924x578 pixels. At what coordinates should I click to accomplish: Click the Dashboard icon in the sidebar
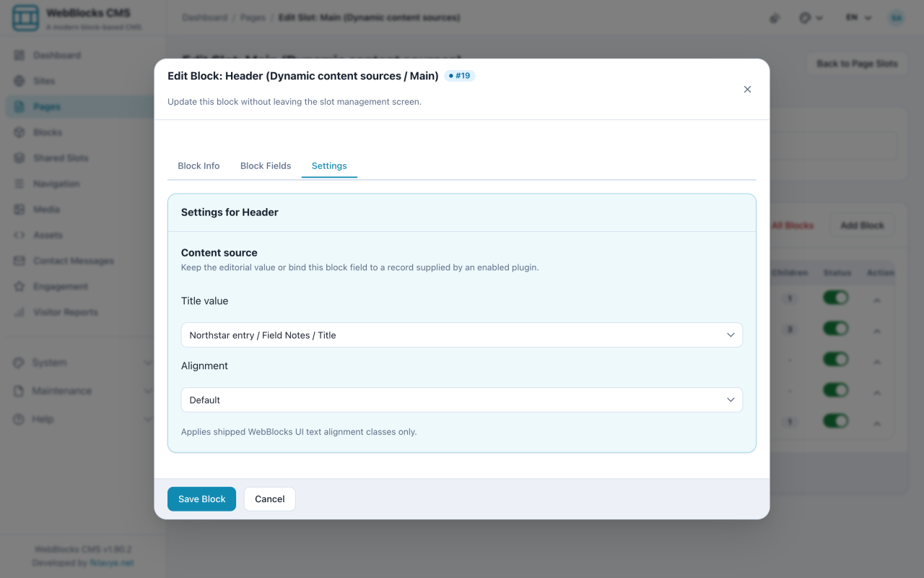[19, 56]
